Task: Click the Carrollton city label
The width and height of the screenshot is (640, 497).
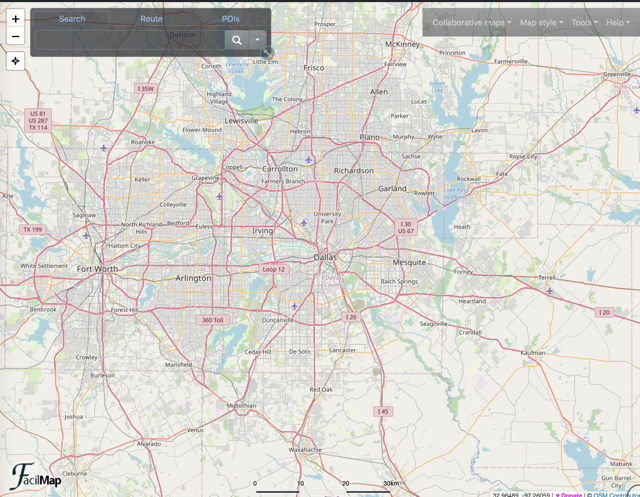Action: (280, 169)
